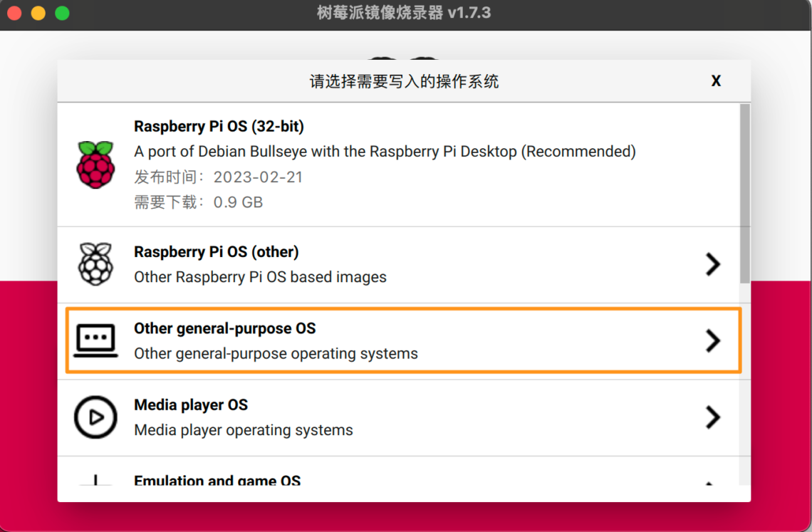This screenshot has width=812, height=532.
Task: Click the laptop icon for Other general-purpose OS
Action: [95, 340]
